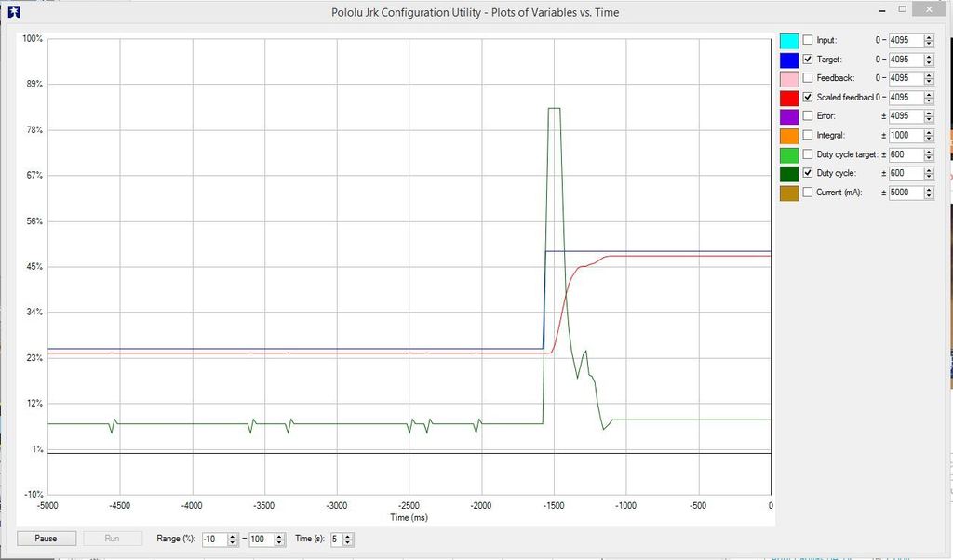This screenshot has width=953, height=560.
Task: Click the greyed-out Run button
Action: 112,539
